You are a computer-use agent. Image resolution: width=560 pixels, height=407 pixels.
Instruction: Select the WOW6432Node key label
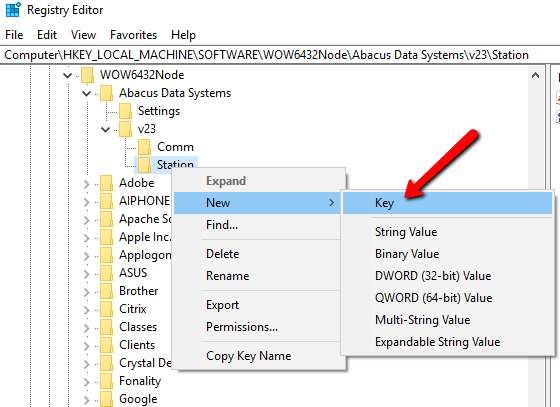pos(142,75)
